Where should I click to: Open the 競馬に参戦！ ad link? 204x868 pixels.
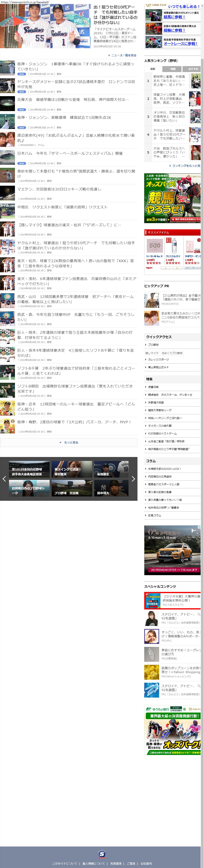pyautogui.click(x=174, y=17)
